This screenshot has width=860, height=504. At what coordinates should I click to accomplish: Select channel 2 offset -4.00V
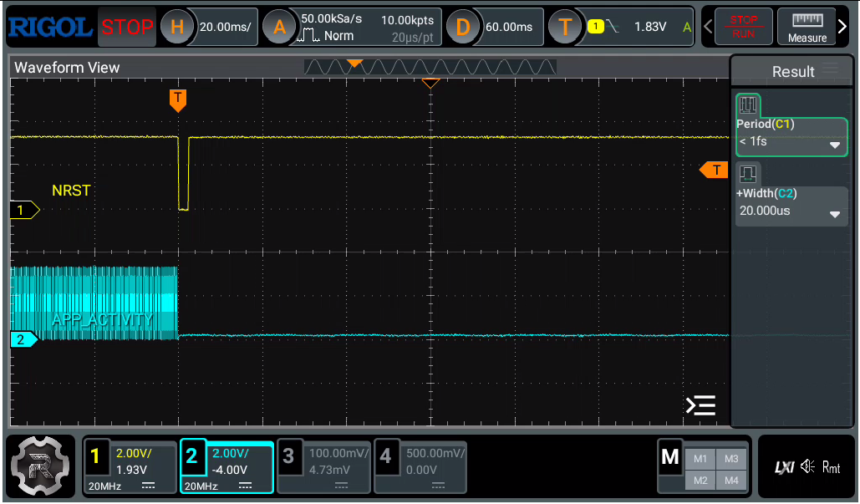229,470
